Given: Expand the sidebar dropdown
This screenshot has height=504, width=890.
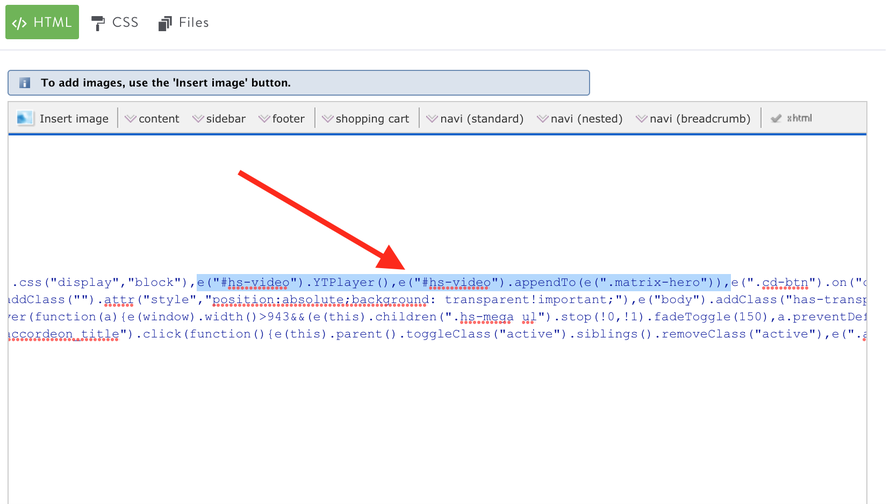Looking at the screenshot, I should click(219, 119).
